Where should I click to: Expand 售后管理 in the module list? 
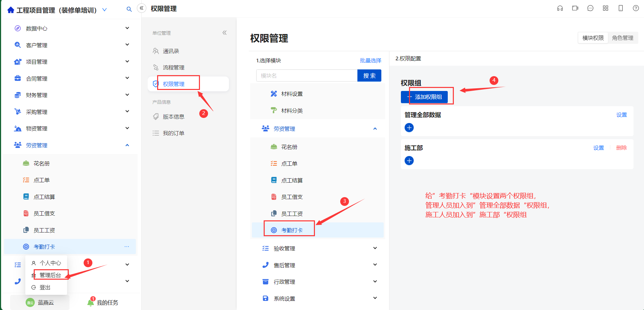(375, 265)
